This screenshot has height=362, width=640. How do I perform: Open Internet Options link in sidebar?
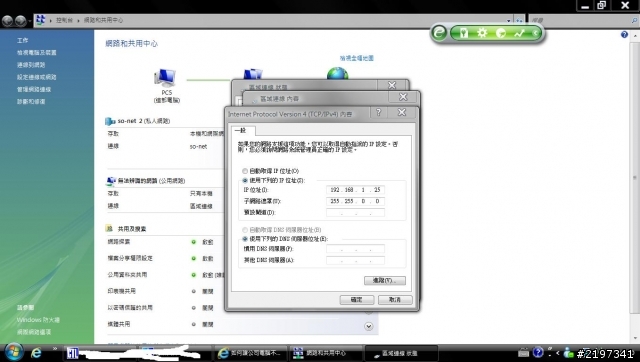(x=34, y=332)
